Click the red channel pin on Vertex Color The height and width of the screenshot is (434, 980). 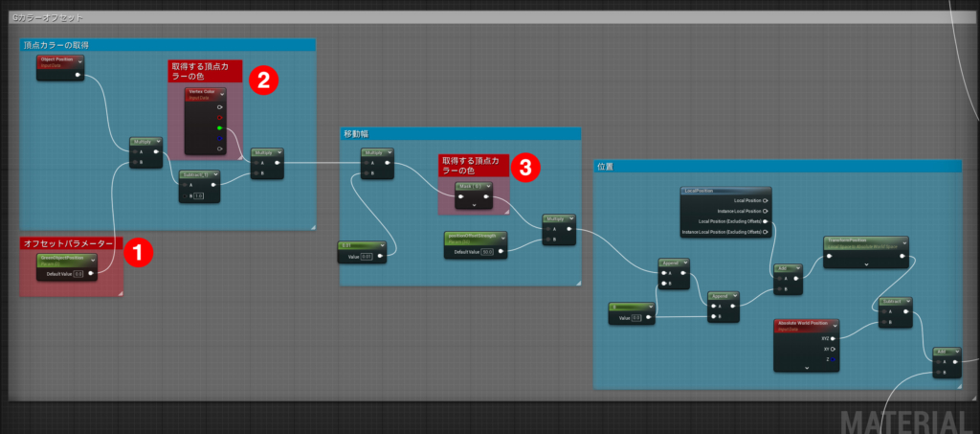pos(219,118)
